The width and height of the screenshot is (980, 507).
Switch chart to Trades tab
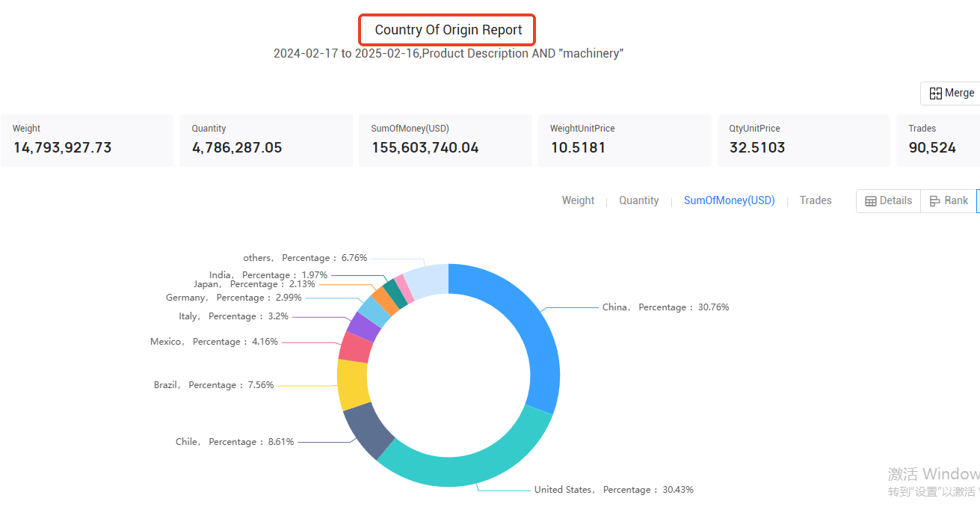tap(816, 200)
